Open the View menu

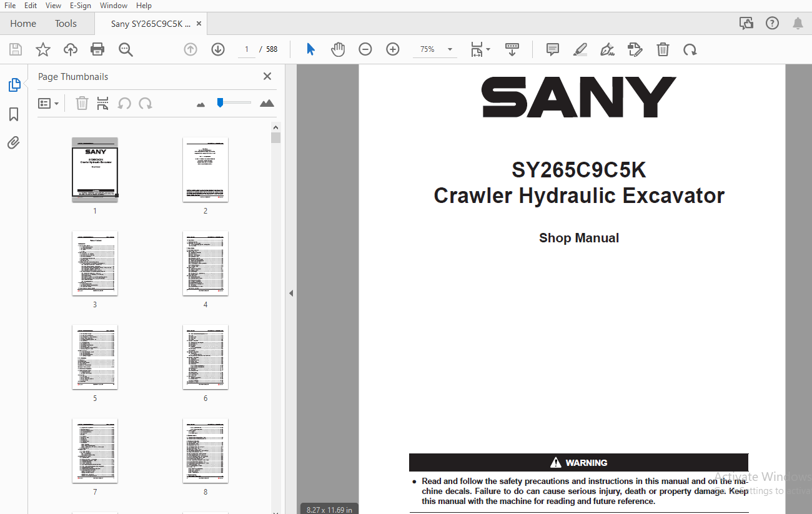54,6
